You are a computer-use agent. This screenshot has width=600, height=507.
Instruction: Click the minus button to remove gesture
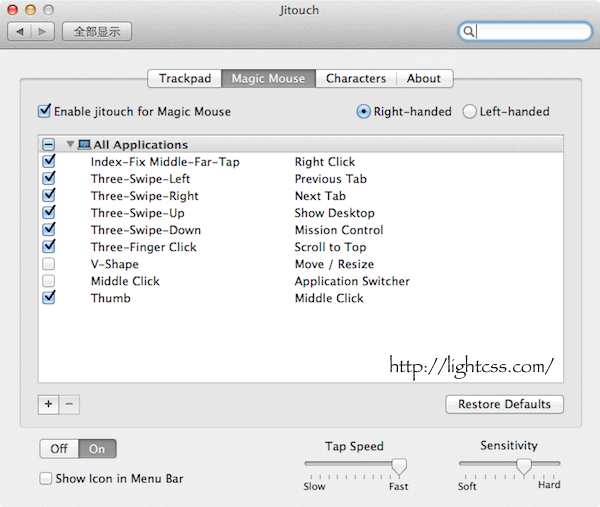[69, 404]
